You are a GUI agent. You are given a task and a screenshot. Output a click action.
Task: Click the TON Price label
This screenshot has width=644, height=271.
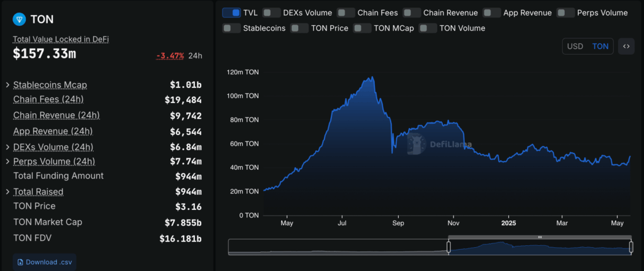[34, 206]
